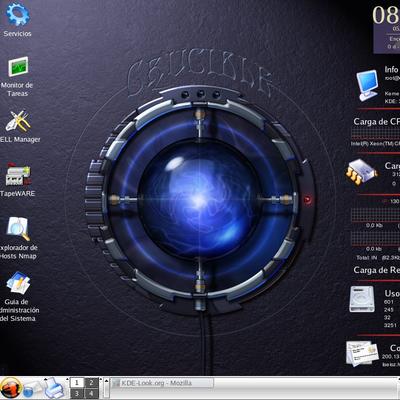
Task: Activate KDE-Look.org - Mozilla taskbar entry
Action: pyautogui.click(x=162, y=383)
